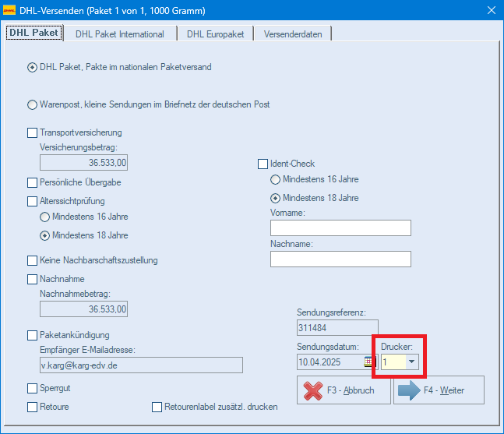
Task: Open the calendar picker next to Sendungsdatum
Action: pyautogui.click(x=368, y=362)
